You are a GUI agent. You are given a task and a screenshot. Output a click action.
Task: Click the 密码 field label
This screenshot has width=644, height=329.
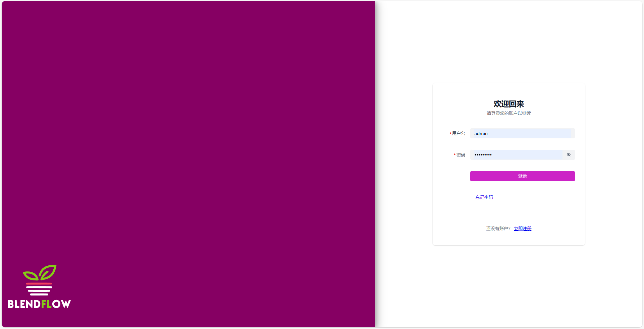461,155
